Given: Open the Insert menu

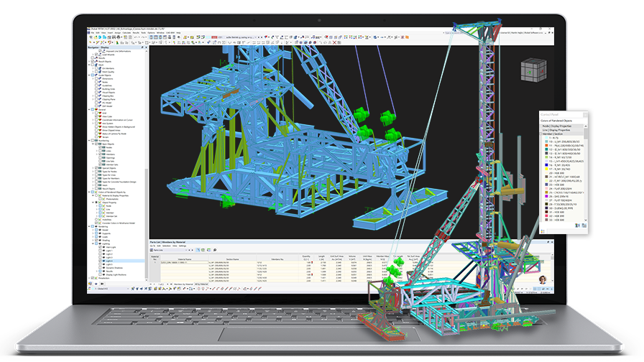Looking at the screenshot, I should (110, 33).
